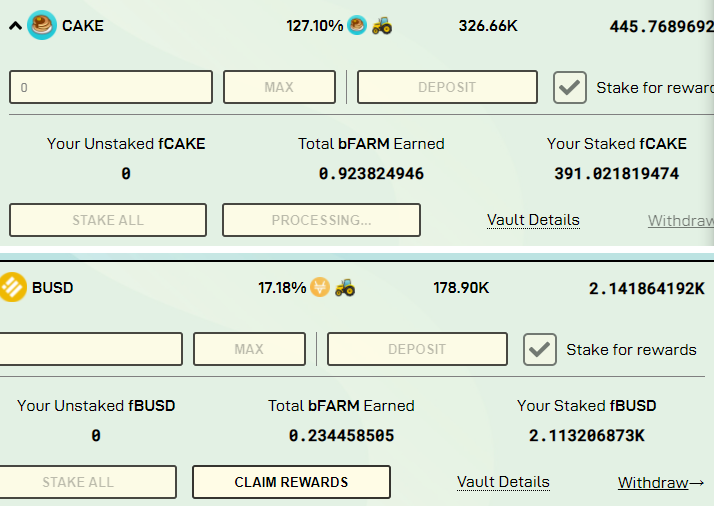Image resolution: width=714 pixels, height=506 pixels.
Task: Click the unstaked fCAKE value 0
Action: coord(126,174)
